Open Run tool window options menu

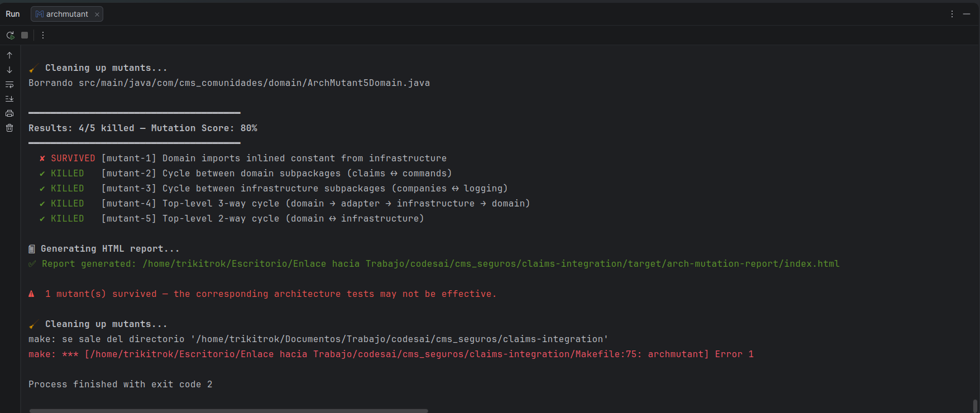[x=952, y=14]
